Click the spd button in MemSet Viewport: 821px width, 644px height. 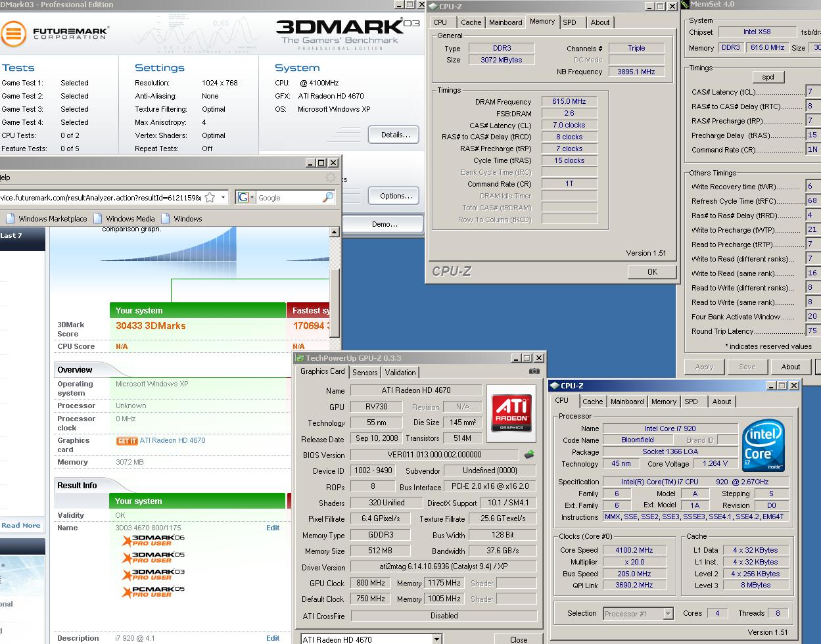768,77
